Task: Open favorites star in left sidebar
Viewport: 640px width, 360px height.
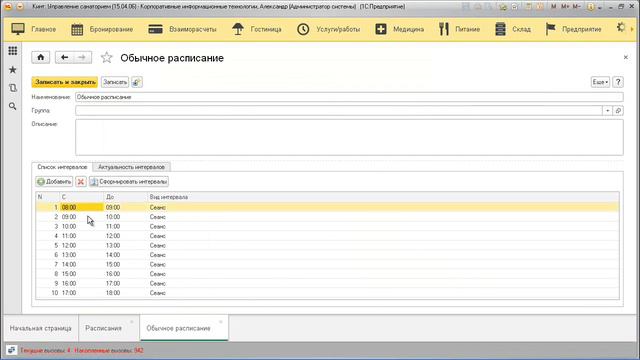Action: pyautogui.click(x=13, y=69)
